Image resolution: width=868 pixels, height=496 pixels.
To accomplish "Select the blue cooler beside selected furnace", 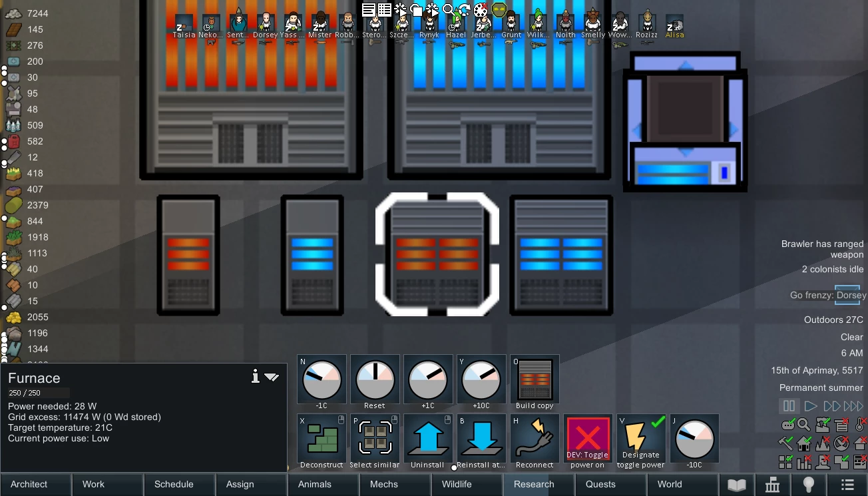I will click(561, 255).
